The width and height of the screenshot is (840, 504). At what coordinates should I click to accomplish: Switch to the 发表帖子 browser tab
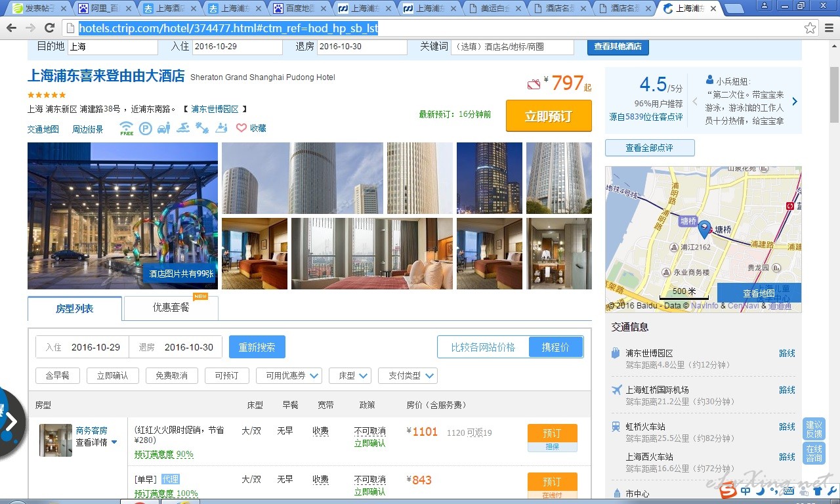[x=39, y=9]
